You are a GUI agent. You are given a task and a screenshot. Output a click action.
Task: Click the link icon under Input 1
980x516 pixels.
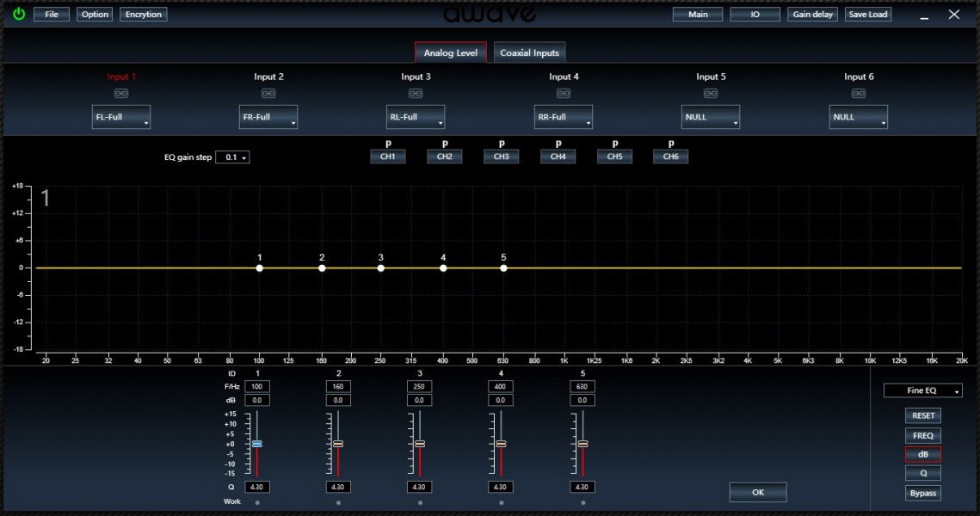[121, 94]
